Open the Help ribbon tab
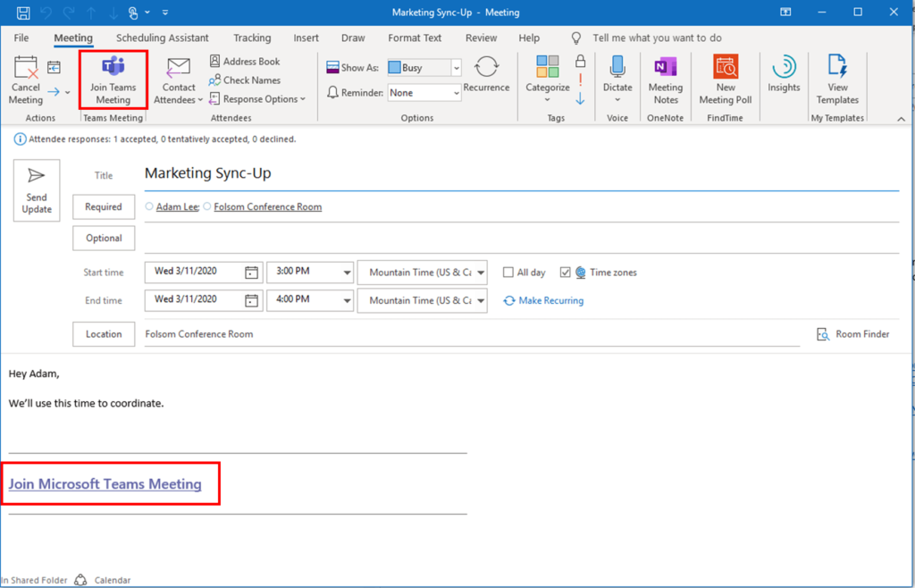Image resolution: width=915 pixels, height=588 pixels. pos(529,38)
